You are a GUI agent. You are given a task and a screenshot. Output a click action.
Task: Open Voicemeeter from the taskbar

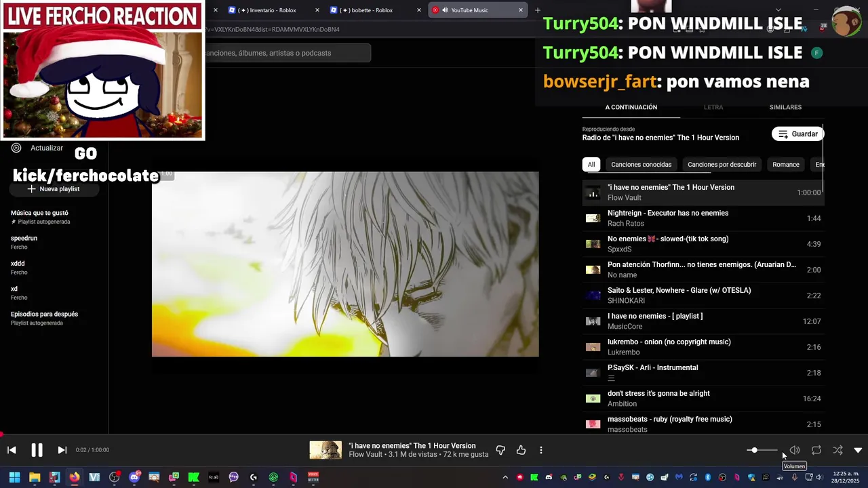313,477
